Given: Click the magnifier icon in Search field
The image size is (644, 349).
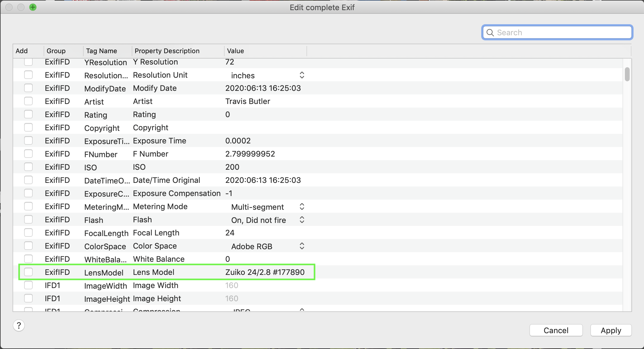Looking at the screenshot, I should pyautogui.click(x=490, y=33).
